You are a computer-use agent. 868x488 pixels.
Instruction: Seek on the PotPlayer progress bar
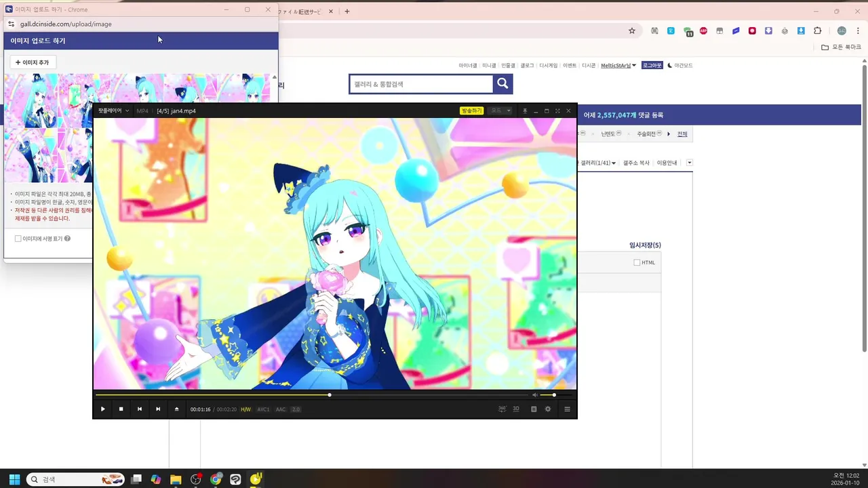[x=312, y=395]
